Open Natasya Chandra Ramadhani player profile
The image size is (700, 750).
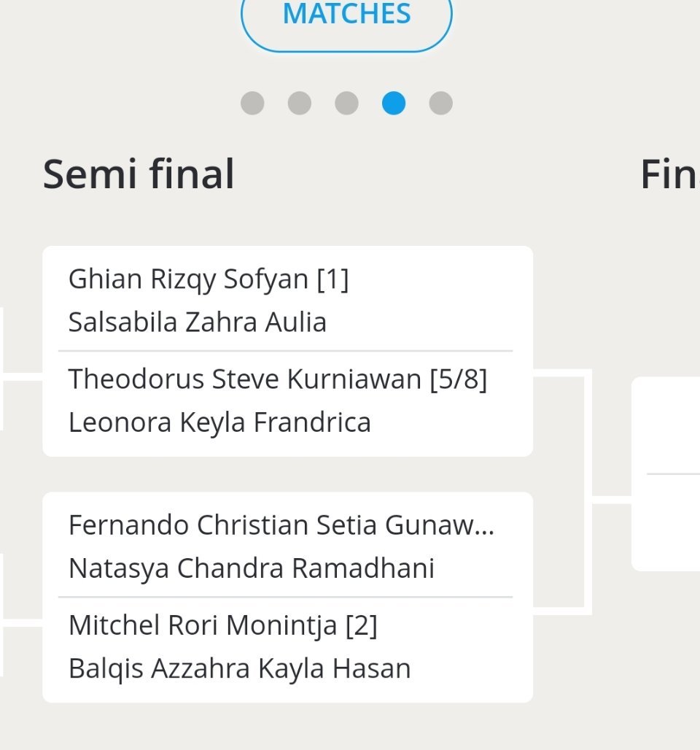(x=251, y=568)
